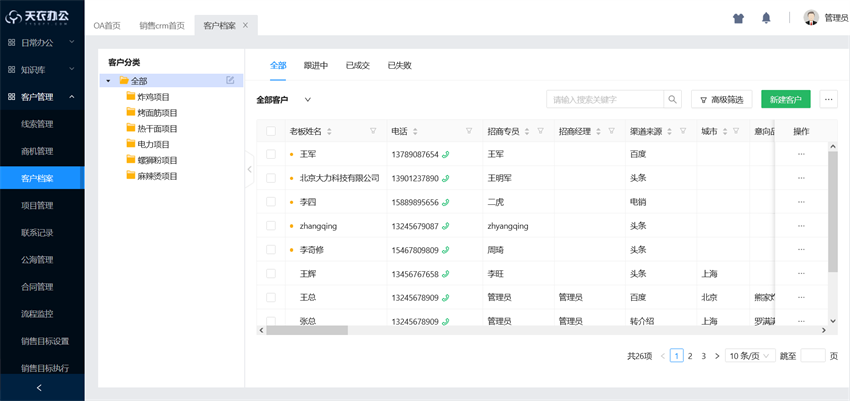Open the OA首页 tab

(x=107, y=25)
